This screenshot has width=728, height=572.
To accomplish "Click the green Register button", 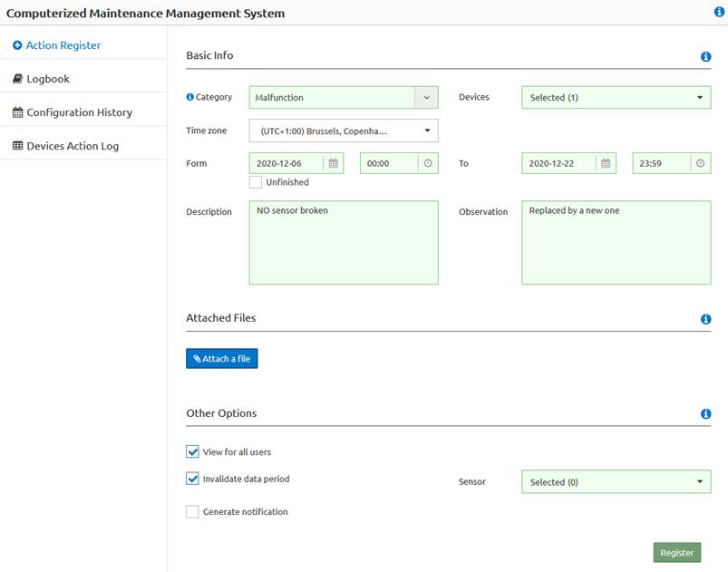I will point(677,552).
